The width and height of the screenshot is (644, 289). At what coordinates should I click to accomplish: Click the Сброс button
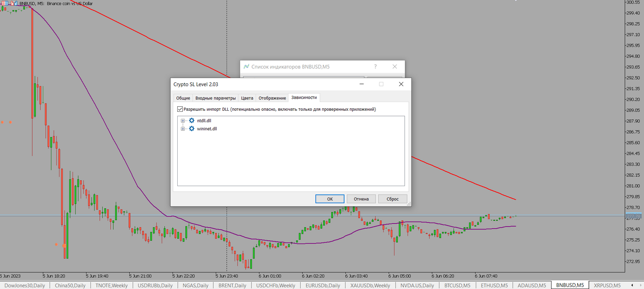point(392,199)
